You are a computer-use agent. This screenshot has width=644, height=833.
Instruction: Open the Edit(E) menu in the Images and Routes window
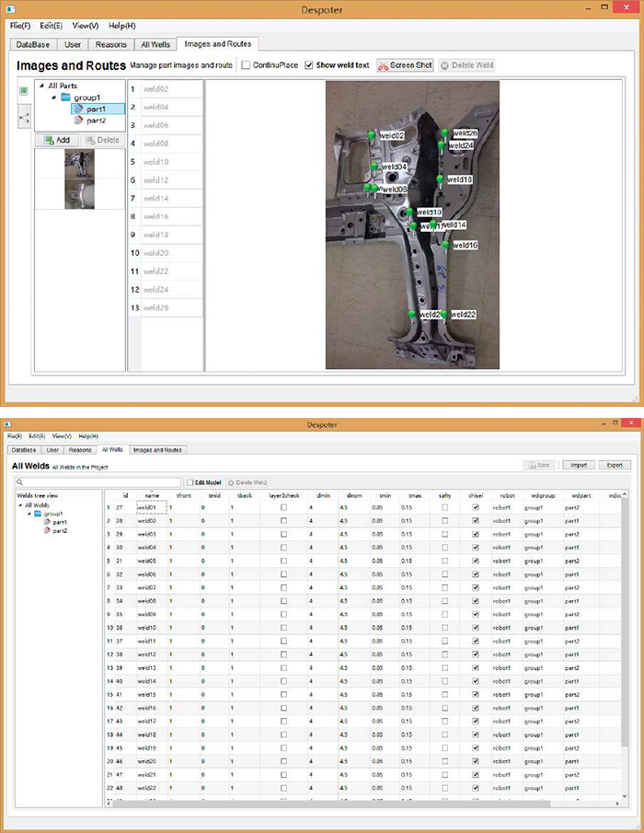[x=51, y=26]
